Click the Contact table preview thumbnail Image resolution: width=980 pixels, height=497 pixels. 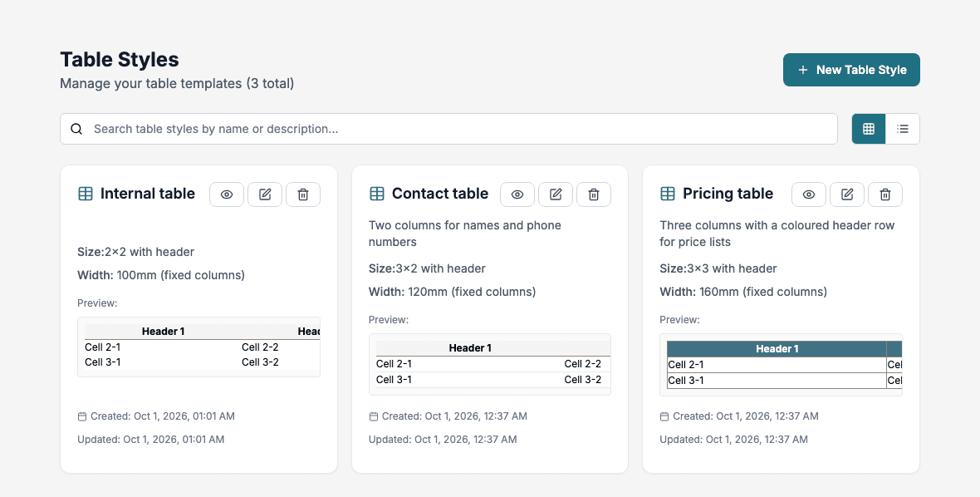coord(490,365)
